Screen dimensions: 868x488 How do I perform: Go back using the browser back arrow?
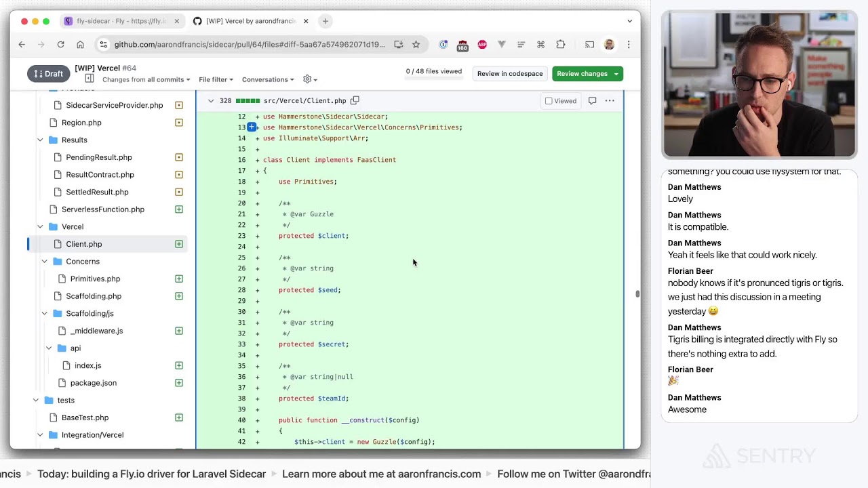[22, 44]
